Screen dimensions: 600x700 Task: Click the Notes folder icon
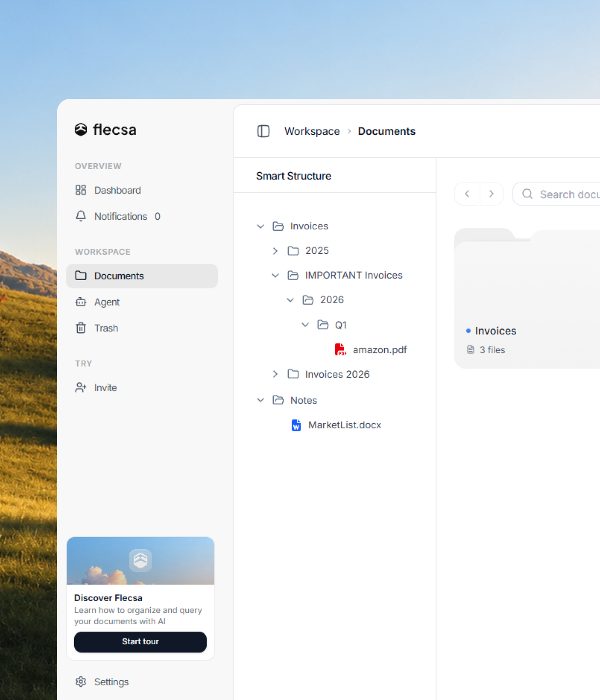coord(278,400)
